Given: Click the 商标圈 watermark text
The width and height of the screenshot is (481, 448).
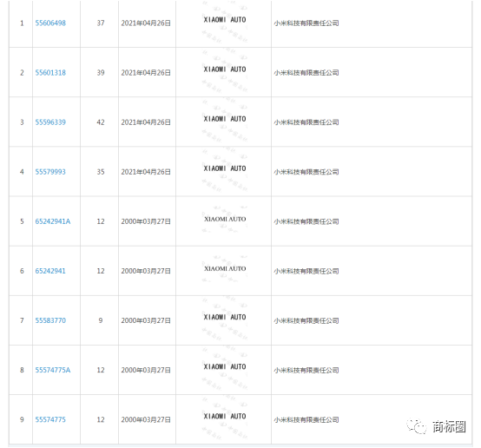Looking at the screenshot, I should point(449,426).
